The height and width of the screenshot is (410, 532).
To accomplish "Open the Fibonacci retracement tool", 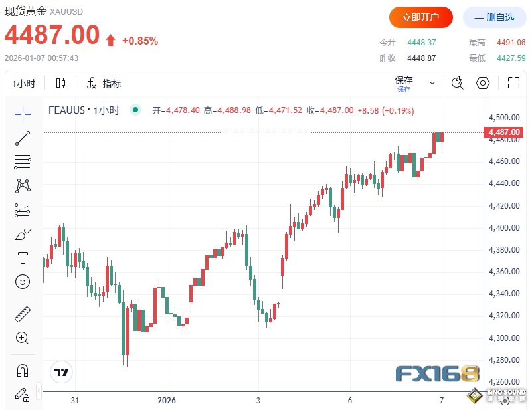I will click(x=23, y=161).
